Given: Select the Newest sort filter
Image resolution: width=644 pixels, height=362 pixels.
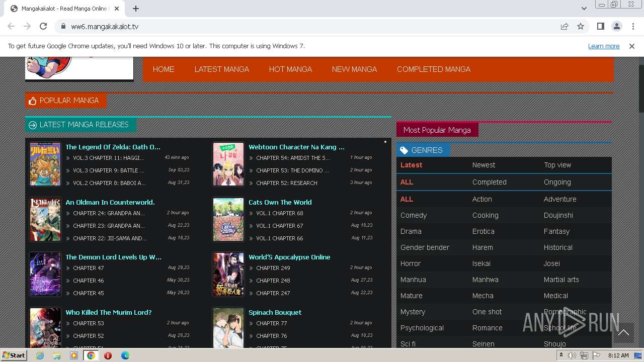Looking at the screenshot, I should click(x=484, y=165).
